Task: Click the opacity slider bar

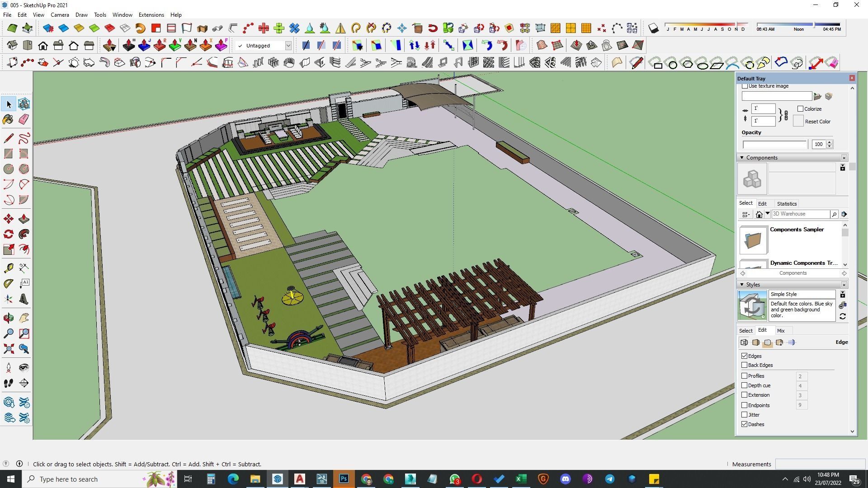Action: pyautogui.click(x=774, y=145)
